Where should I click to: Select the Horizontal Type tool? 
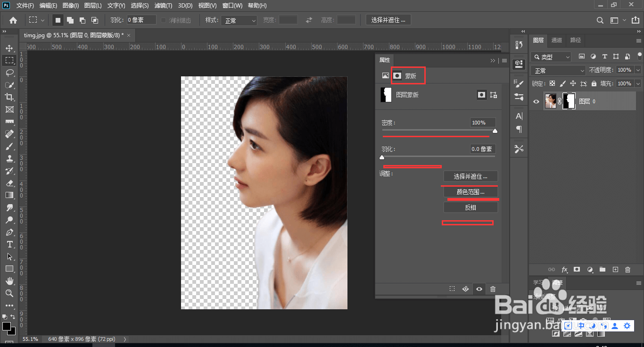9,244
